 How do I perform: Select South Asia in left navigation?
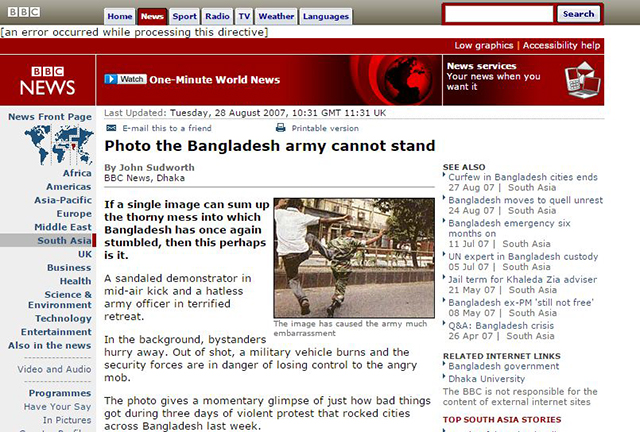[x=64, y=240]
